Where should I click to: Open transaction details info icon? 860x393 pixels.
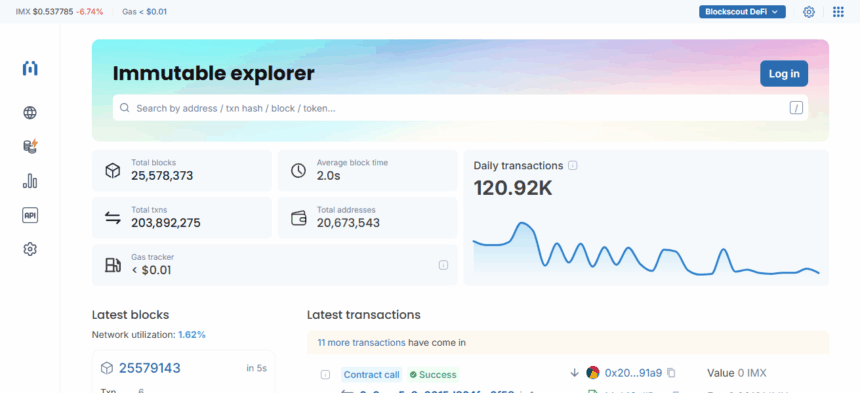click(325, 375)
